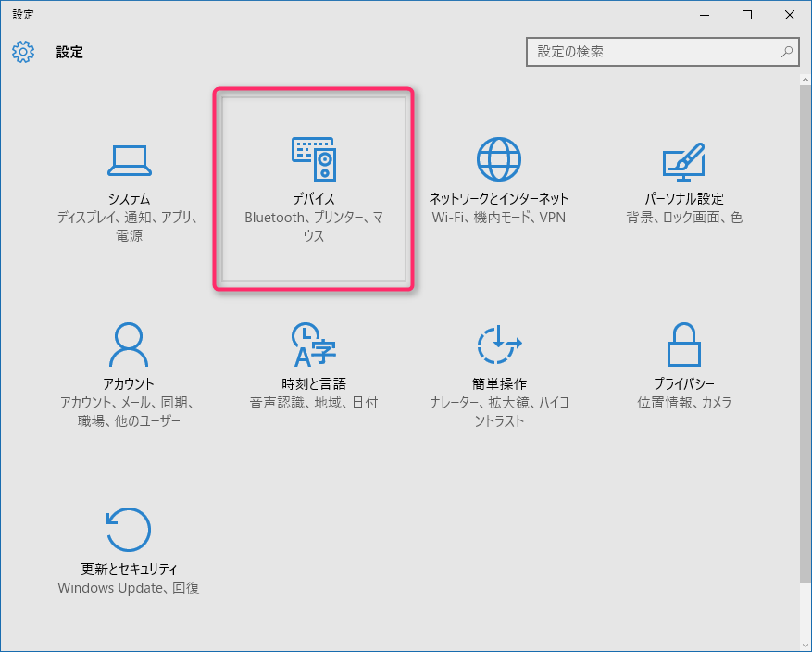Click the search magnifier icon

coord(786,52)
